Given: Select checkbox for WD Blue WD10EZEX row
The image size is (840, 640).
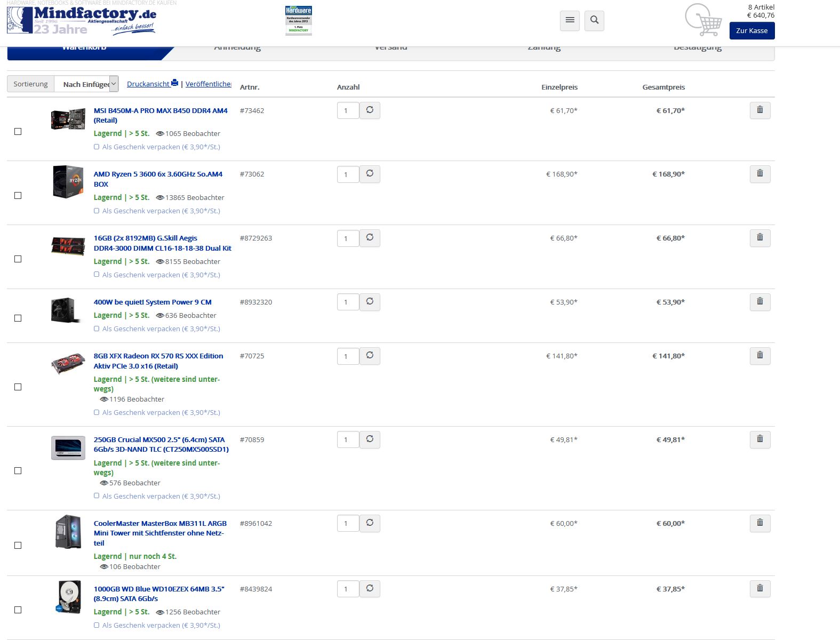Looking at the screenshot, I should (18, 610).
